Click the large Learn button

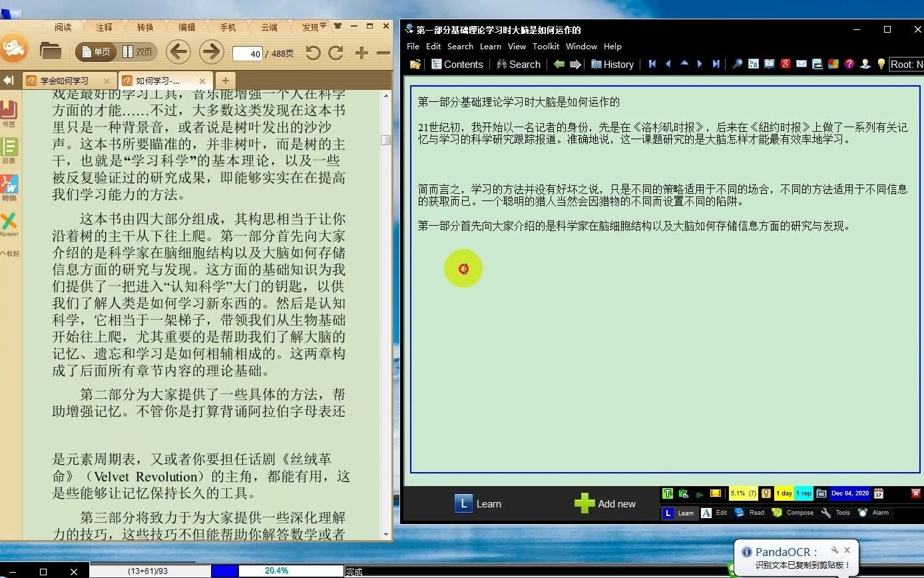[x=478, y=504]
